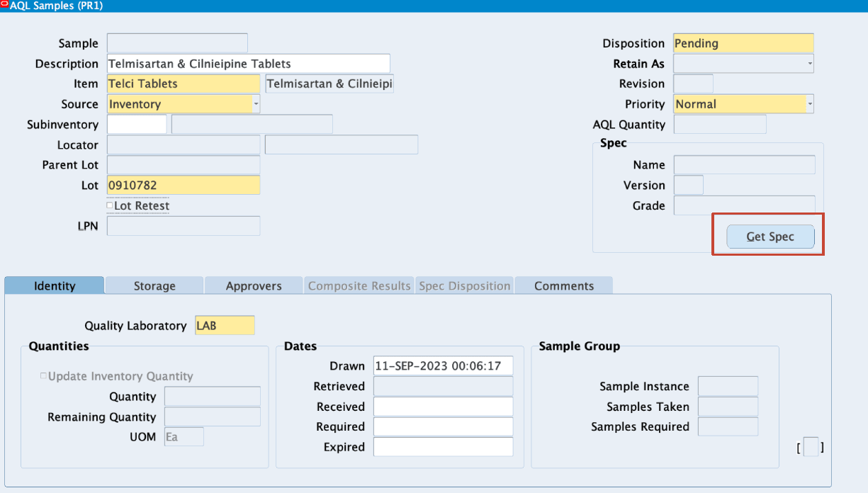Click the Oracle icon in the title bar

point(4,4)
